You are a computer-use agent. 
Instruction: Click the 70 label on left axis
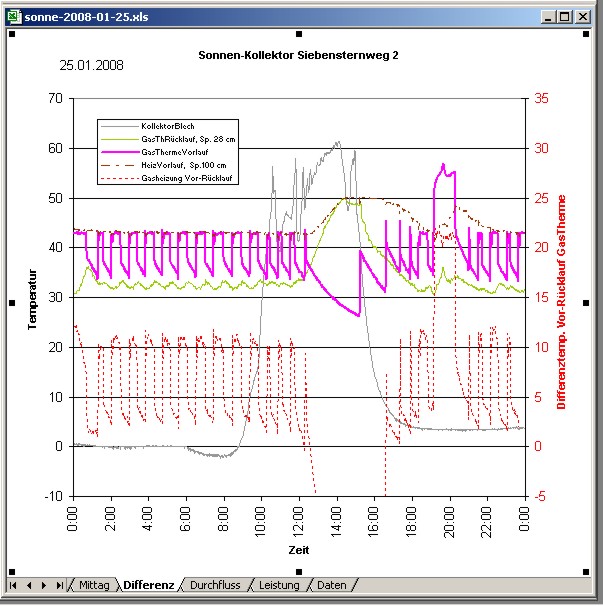(x=56, y=98)
